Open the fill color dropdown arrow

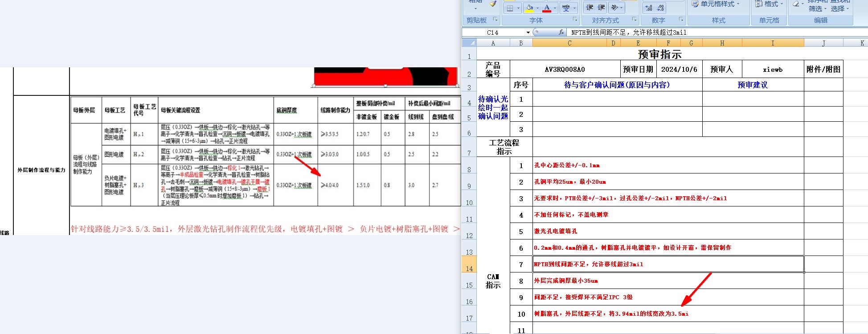tap(537, 8)
